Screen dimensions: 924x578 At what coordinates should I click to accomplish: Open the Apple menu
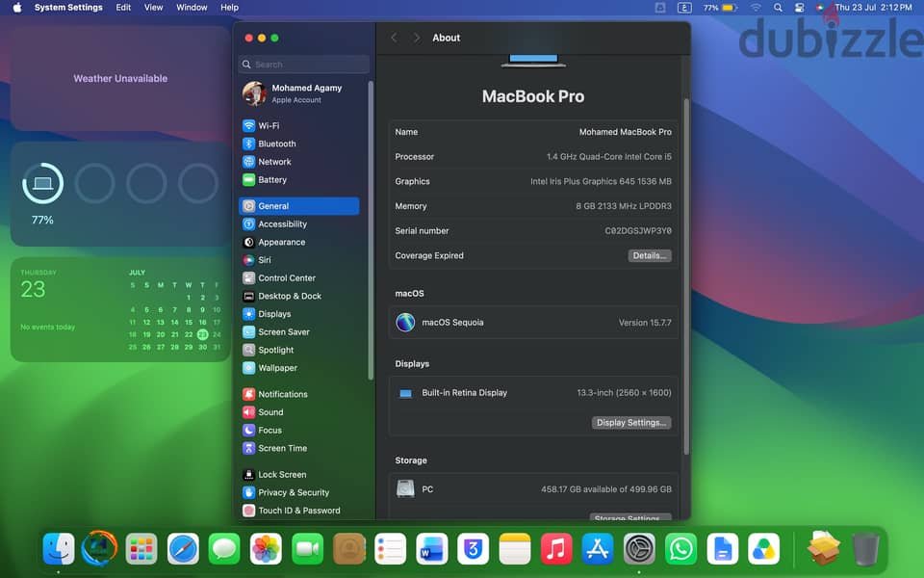(17, 8)
